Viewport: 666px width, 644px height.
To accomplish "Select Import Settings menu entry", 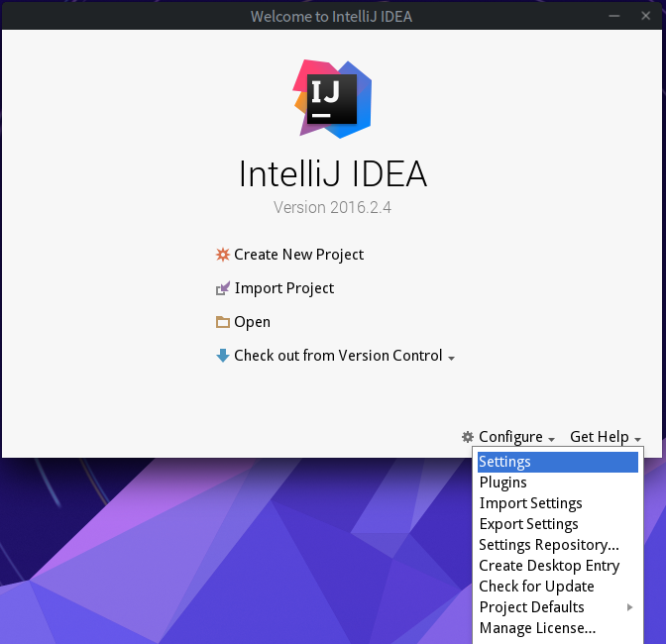I will (558, 503).
